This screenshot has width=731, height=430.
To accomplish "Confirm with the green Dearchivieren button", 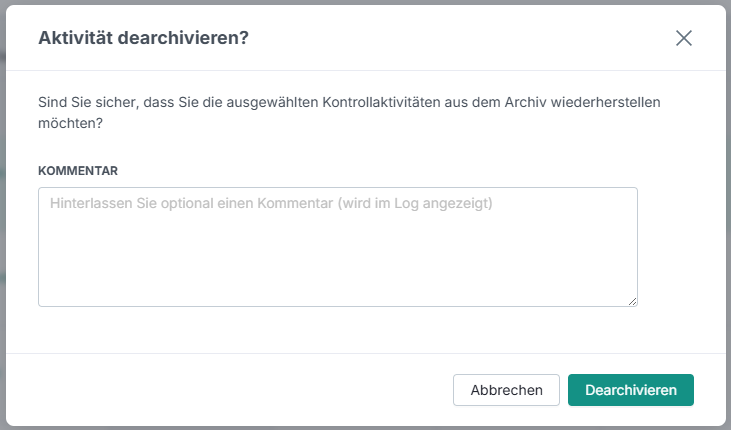I will tap(630, 390).
